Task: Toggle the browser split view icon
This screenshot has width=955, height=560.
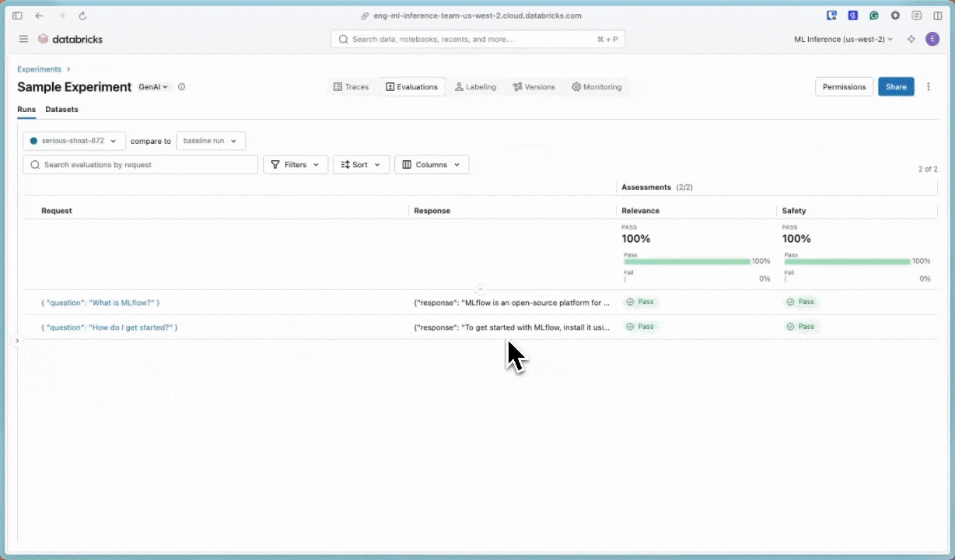Action: (938, 16)
